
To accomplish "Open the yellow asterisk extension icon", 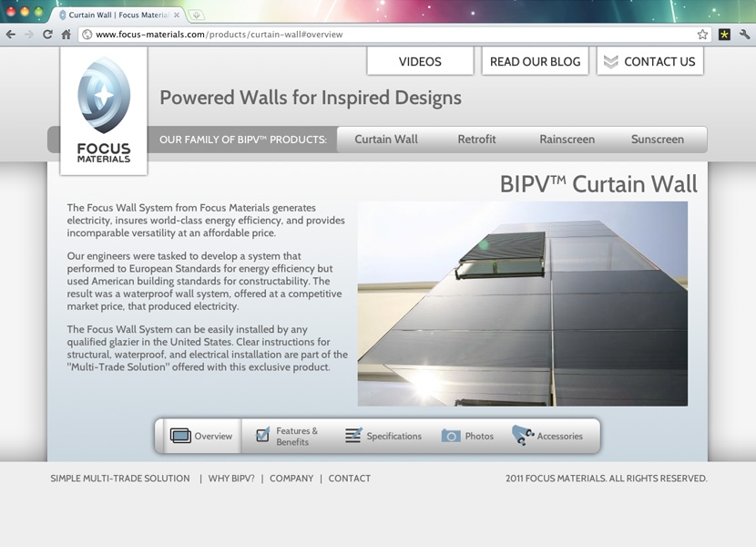I will pyautogui.click(x=724, y=35).
